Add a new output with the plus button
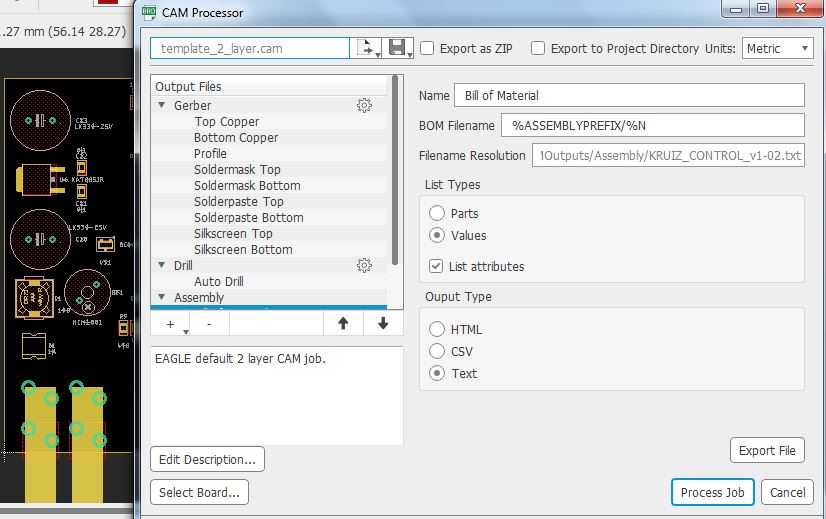The width and height of the screenshot is (826, 519). pyautogui.click(x=170, y=324)
